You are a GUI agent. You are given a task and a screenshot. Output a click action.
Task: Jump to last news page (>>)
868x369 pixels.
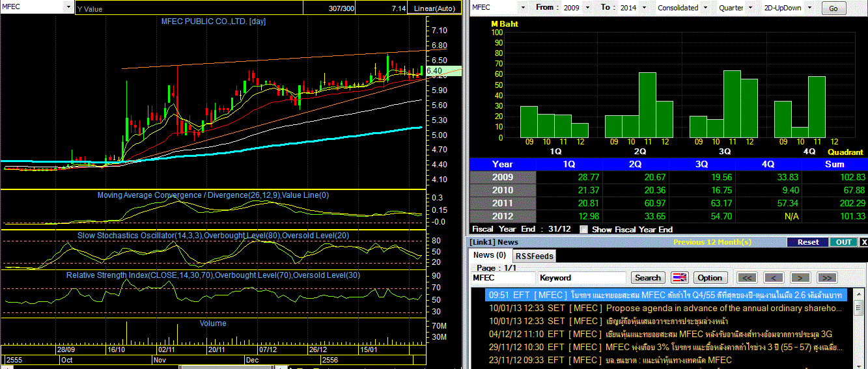[826, 277]
